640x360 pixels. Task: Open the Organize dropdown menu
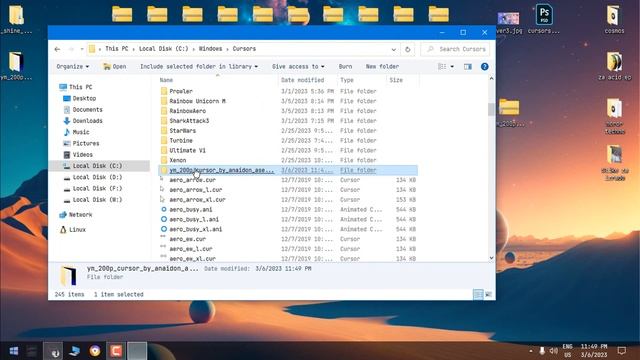[73, 67]
